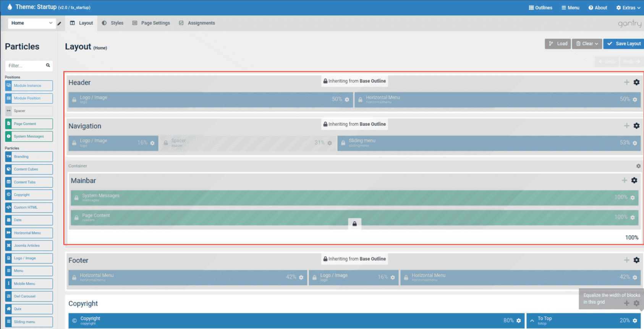This screenshot has height=329, width=644.
Task: Click the Container settings gear icon
Action: click(x=638, y=166)
